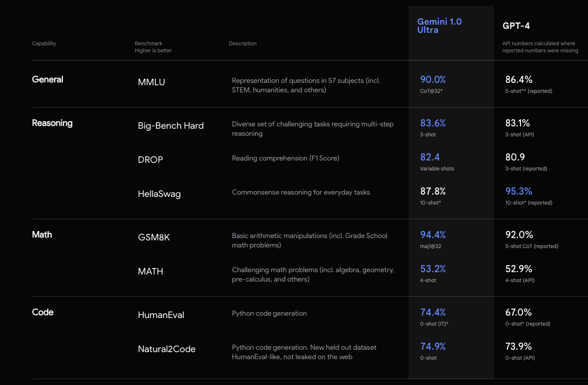This screenshot has width=588, height=385.
Task: Click GPT-4's 83.1% Big-Bench Hard score
Action: (x=517, y=123)
